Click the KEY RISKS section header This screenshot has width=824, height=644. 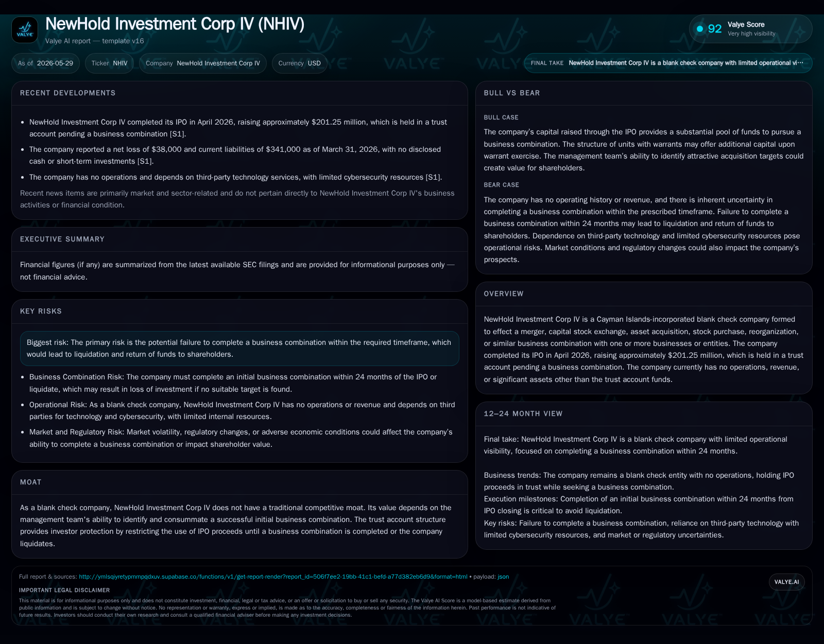(x=41, y=311)
